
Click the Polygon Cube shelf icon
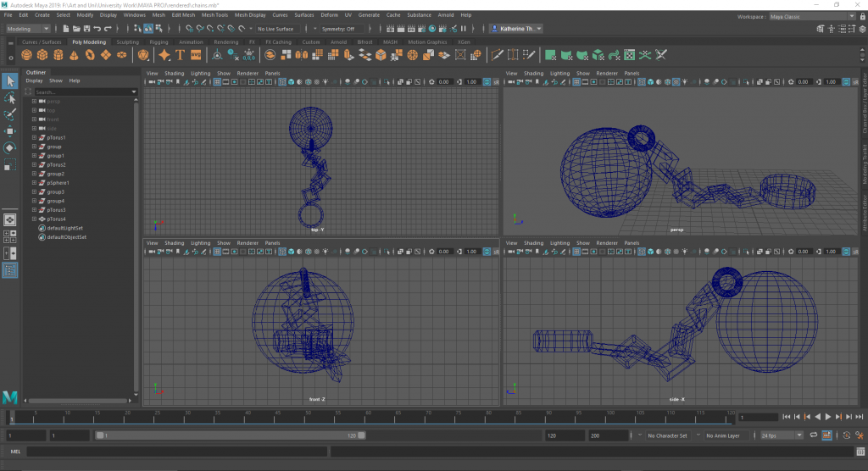point(43,55)
